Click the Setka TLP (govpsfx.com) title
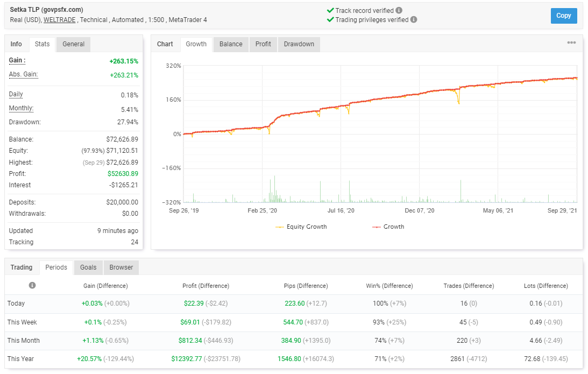The height and width of the screenshot is (374, 588). coord(46,10)
